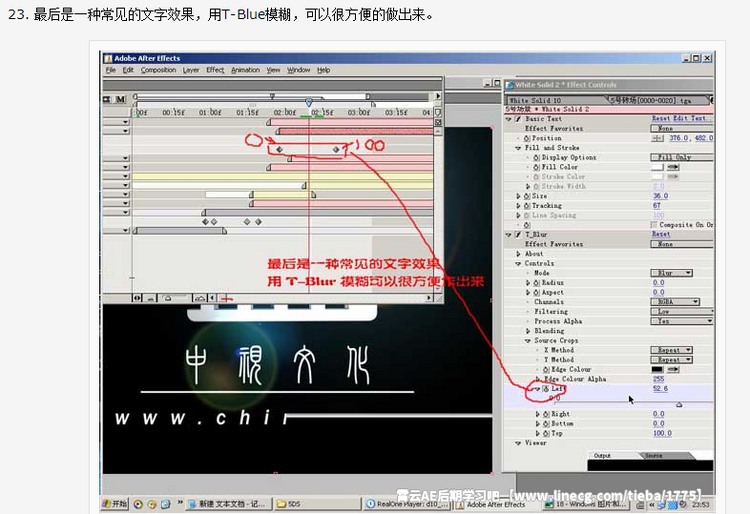
Task: Toggle the Right crop stopwatch
Action: pos(546,414)
